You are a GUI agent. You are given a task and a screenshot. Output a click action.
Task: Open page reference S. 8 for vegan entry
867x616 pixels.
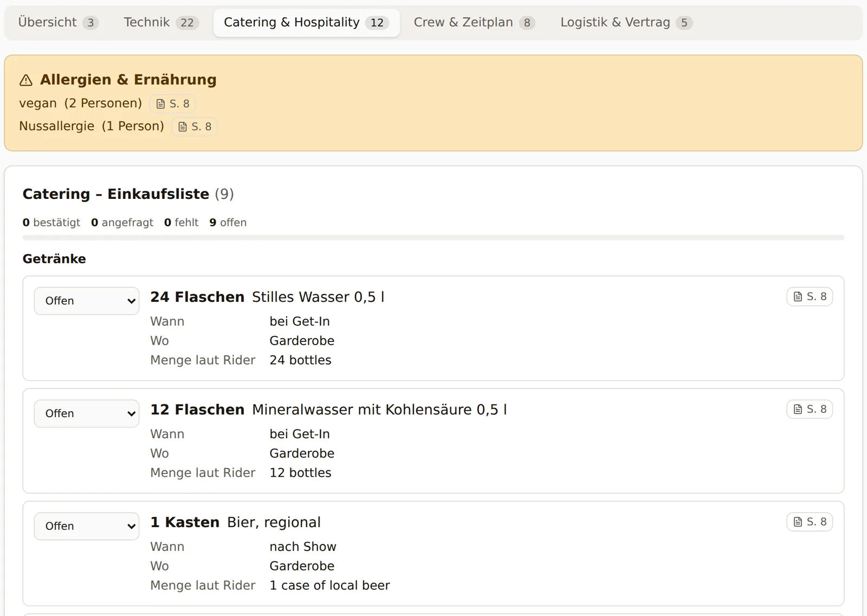coord(172,103)
